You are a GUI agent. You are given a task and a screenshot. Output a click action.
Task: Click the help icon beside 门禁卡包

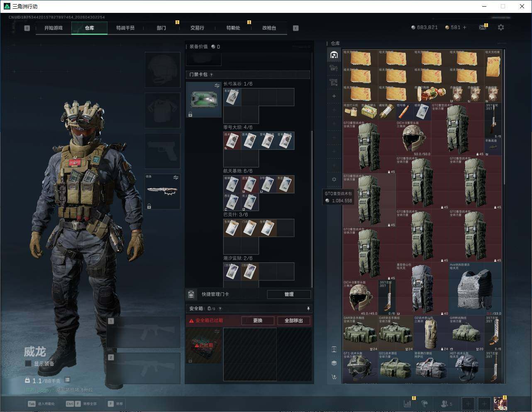[x=211, y=75]
